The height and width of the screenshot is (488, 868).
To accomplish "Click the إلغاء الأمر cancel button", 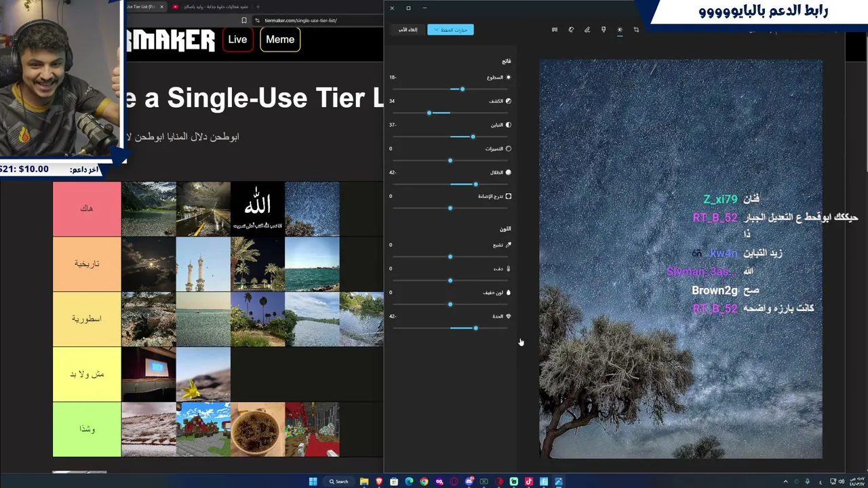I will point(408,30).
